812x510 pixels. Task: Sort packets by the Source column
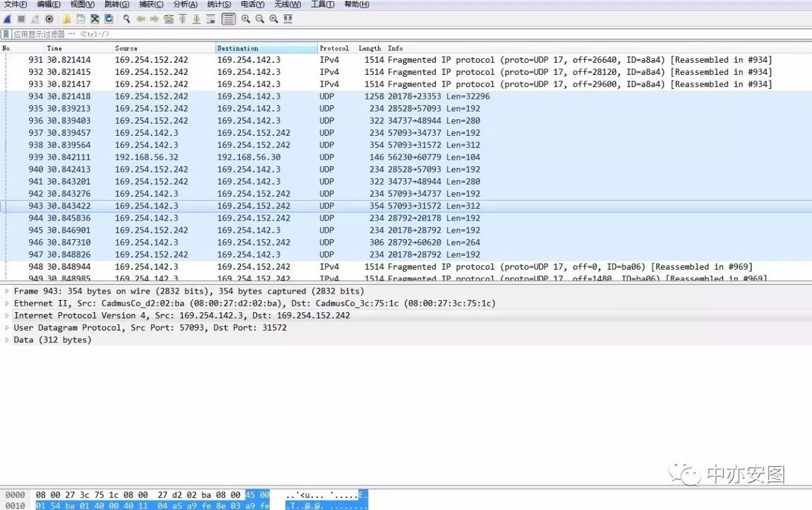pyautogui.click(x=164, y=48)
